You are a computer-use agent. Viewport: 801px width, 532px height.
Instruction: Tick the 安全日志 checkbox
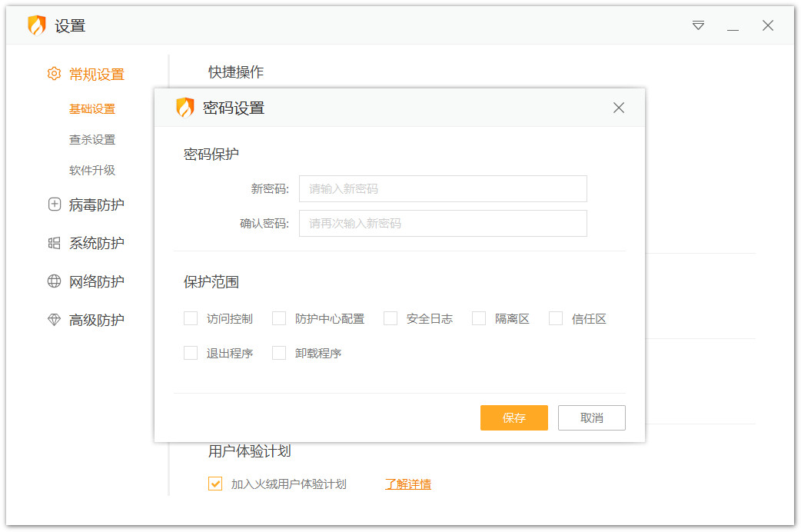[x=391, y=318]
